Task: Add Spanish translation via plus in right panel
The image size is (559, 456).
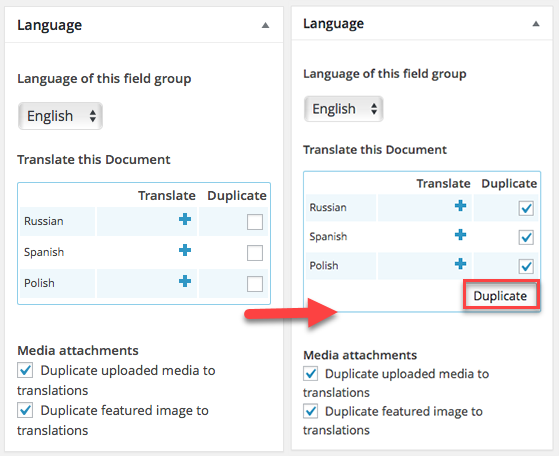Action: 460,235
